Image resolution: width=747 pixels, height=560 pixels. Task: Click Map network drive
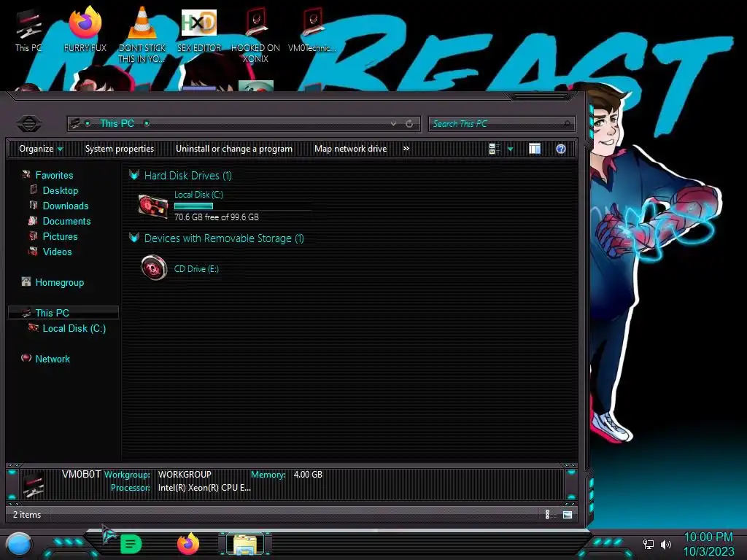pos(351,149)
